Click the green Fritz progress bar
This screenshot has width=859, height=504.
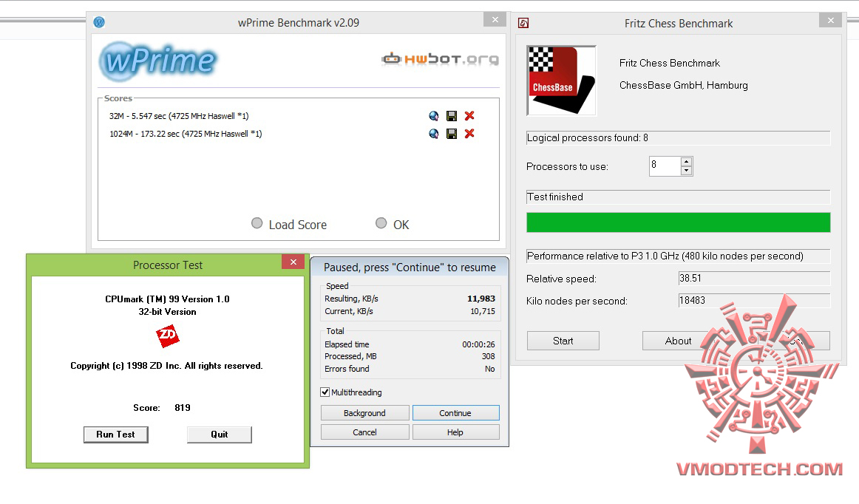pos(678,222)
